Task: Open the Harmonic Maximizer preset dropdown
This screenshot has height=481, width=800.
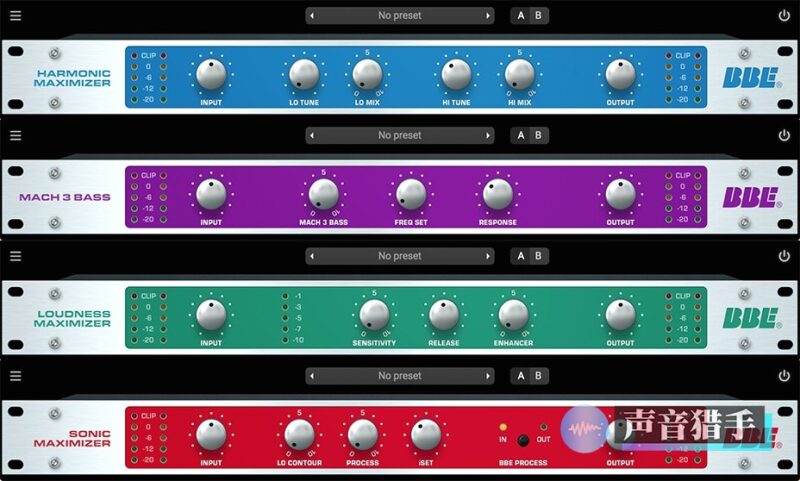Action: click(x=399, y=15)
